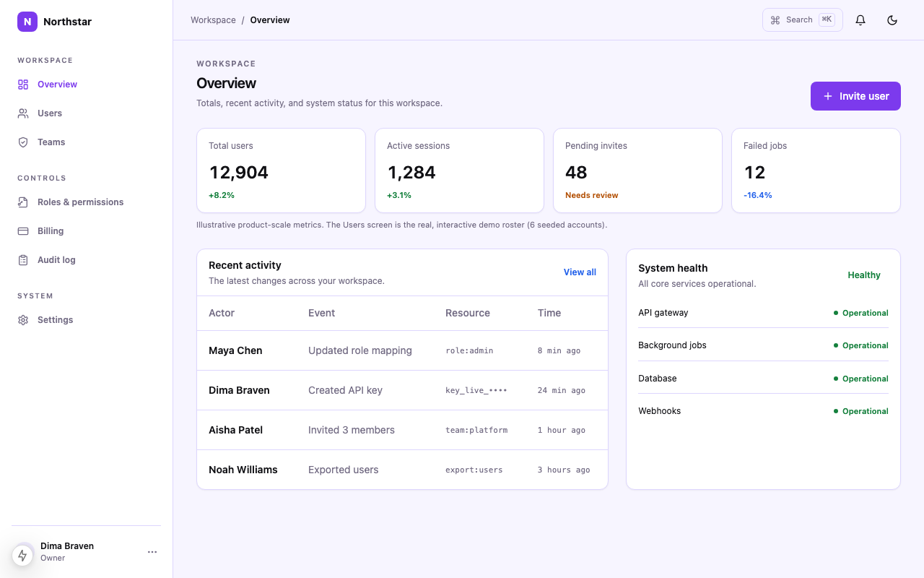Open the notifications bell icon
Screen dimensions: 924x578
[860, 20]
